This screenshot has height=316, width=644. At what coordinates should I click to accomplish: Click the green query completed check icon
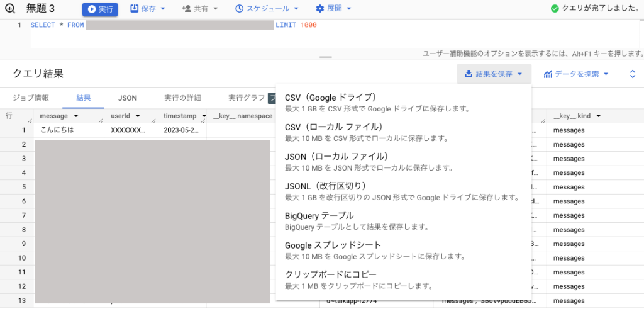click(554, 9)
